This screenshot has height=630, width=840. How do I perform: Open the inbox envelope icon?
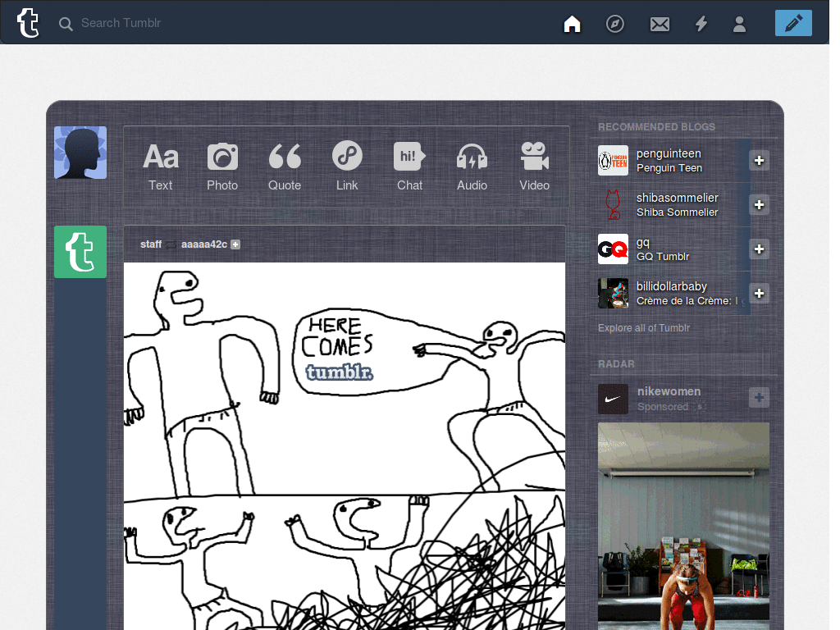pos(660,24)
